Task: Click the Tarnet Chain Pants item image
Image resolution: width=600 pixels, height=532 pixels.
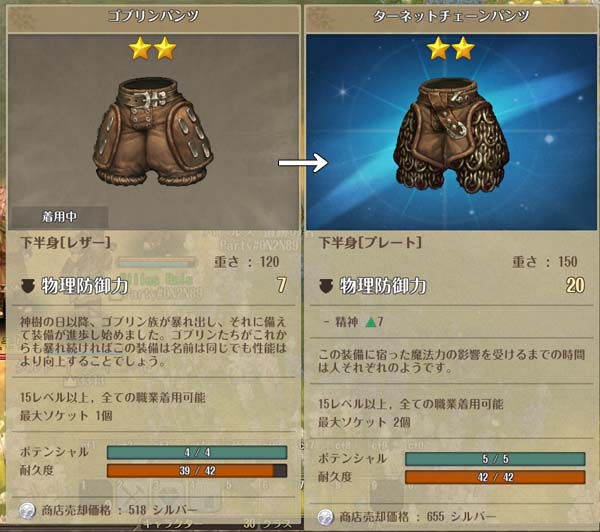Action: tap(451, 136)
